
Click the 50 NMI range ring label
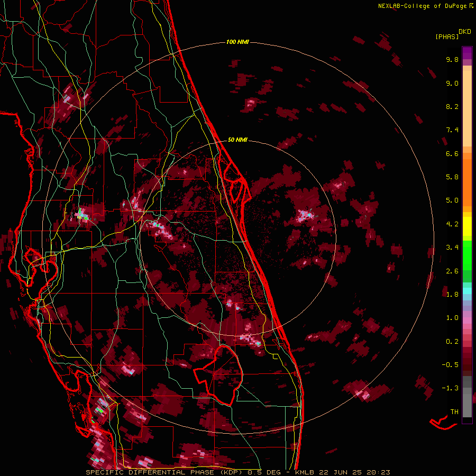click(237, 140)
